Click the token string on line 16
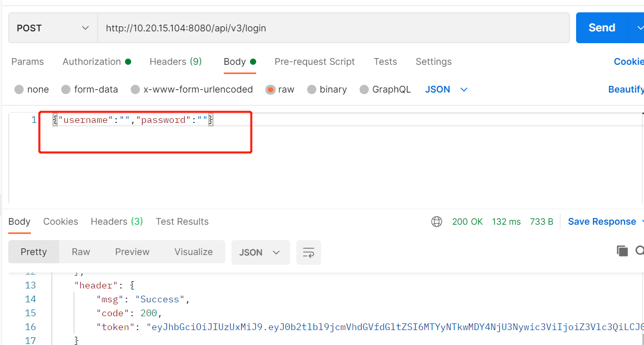Screen dimensions: 644x345 click(x=395, y=326)
